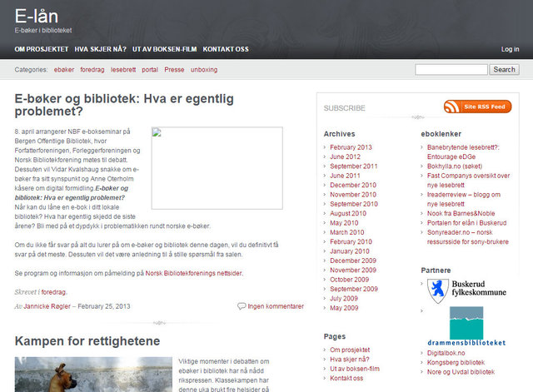The image size is (533, 392).
Task: Open the Hva skjer nå? sidebar page
Action: pyautogui.click(x=350, y=360)
